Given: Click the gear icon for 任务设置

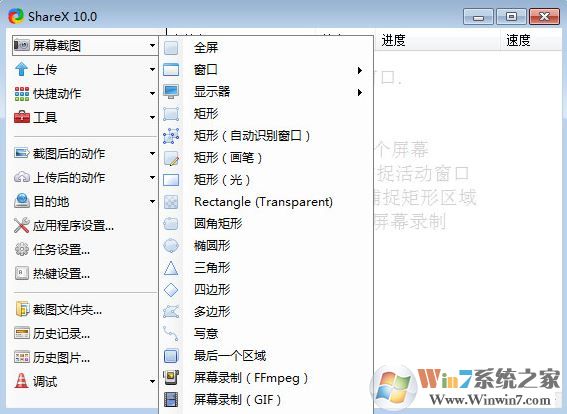Looking at the screenshot, I should coord(22,249).
